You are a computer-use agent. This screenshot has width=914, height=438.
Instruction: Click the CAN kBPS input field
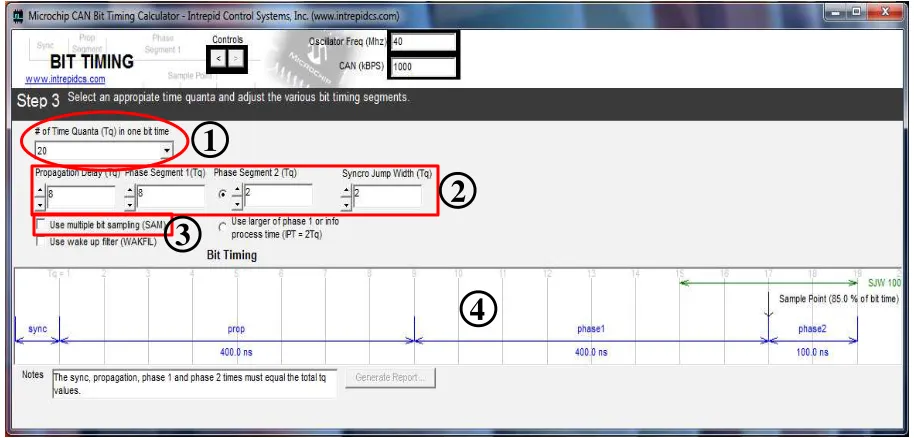click(423, 66)
